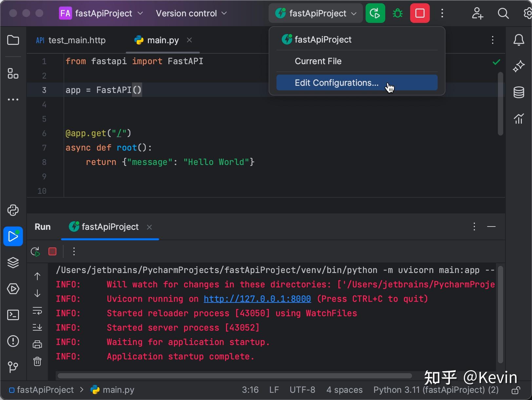Expand the Version control dropdown

191,13
